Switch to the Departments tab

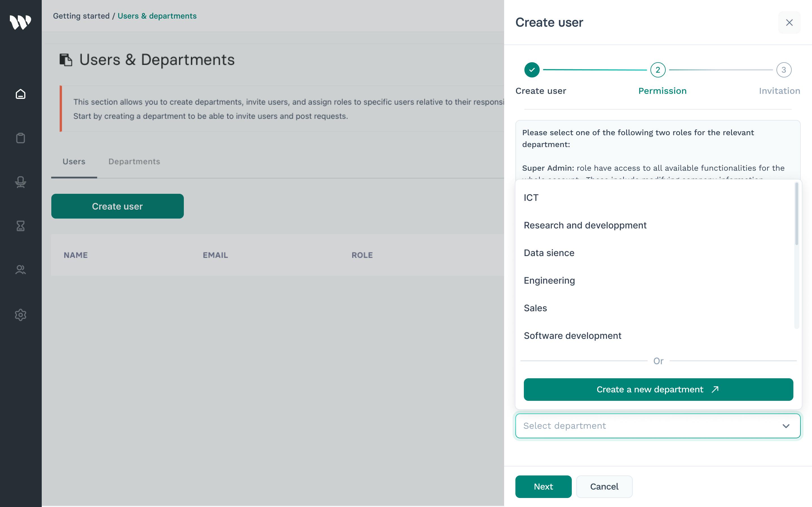click(x=134, y=162)
